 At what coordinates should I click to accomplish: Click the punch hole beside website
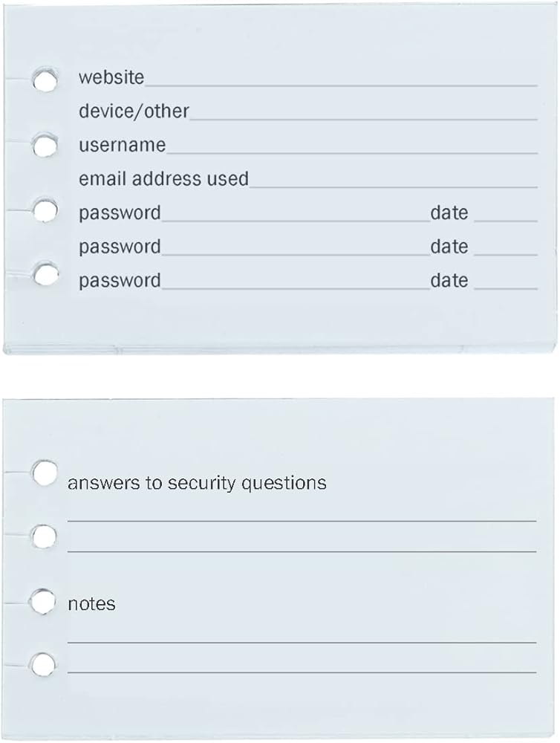[x=45, y=80]
